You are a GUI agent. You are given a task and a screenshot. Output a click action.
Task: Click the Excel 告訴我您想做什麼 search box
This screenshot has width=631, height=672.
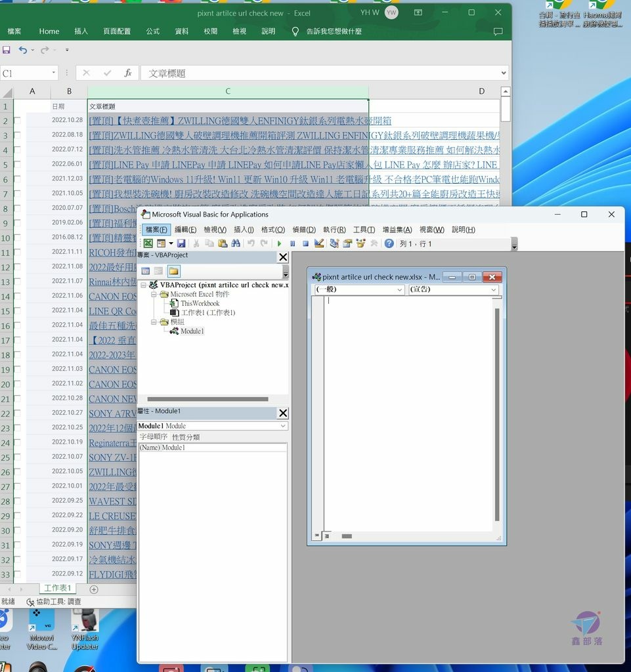tap(334, 31)
